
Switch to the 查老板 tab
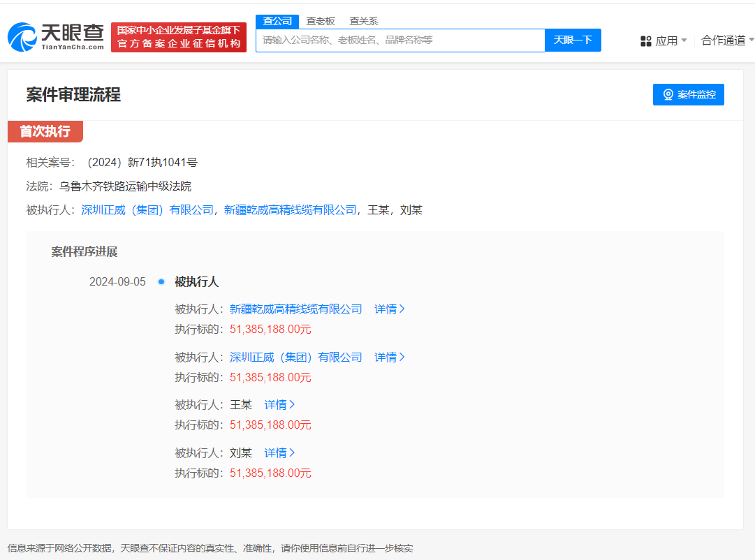click(320, 21)
